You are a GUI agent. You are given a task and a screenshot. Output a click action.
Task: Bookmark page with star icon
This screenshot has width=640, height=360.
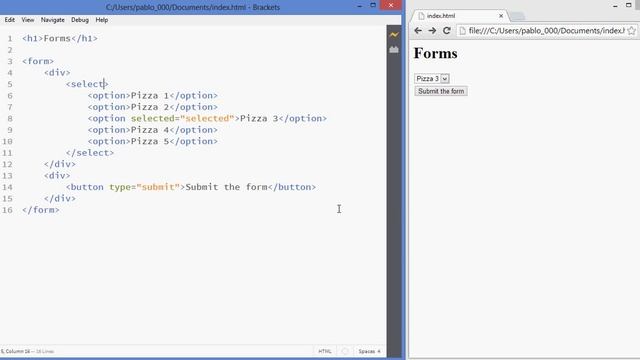point(631,31)
